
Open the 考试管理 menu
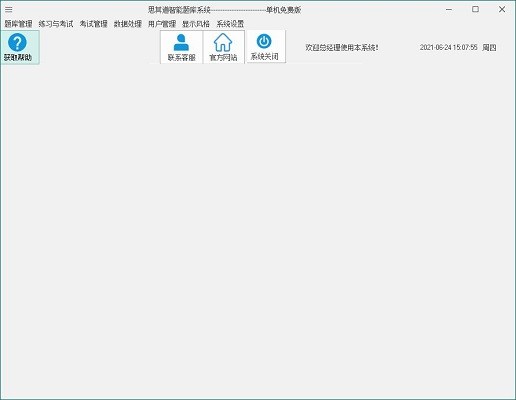coord(94,24)
